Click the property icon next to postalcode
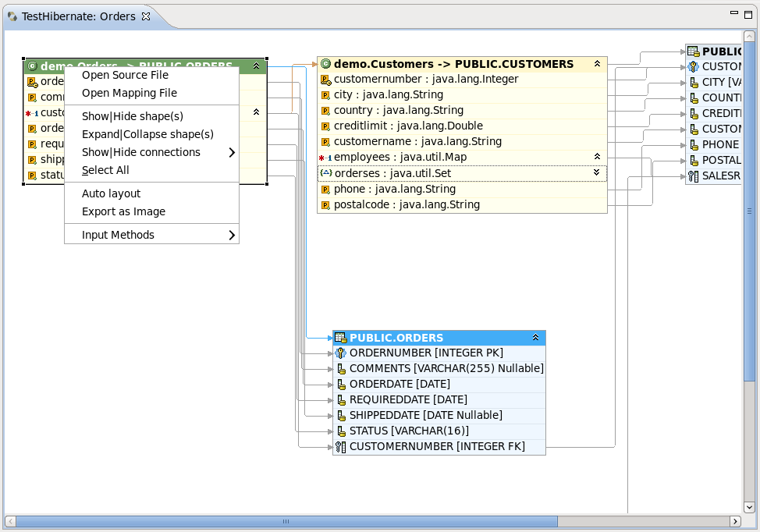Screen dimensions: 760x532 click(x=325, y=204)
